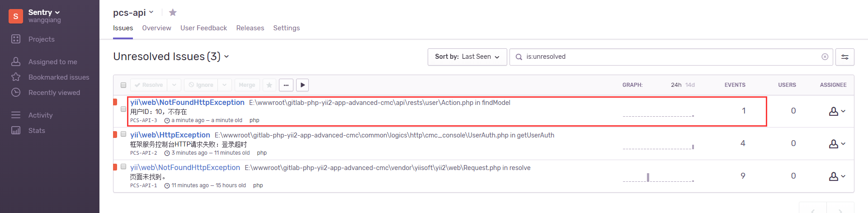The width and height of the screenshot is (868, 213).
Task: Click the more actions ellipsis button
Action: tap(286, 85)
